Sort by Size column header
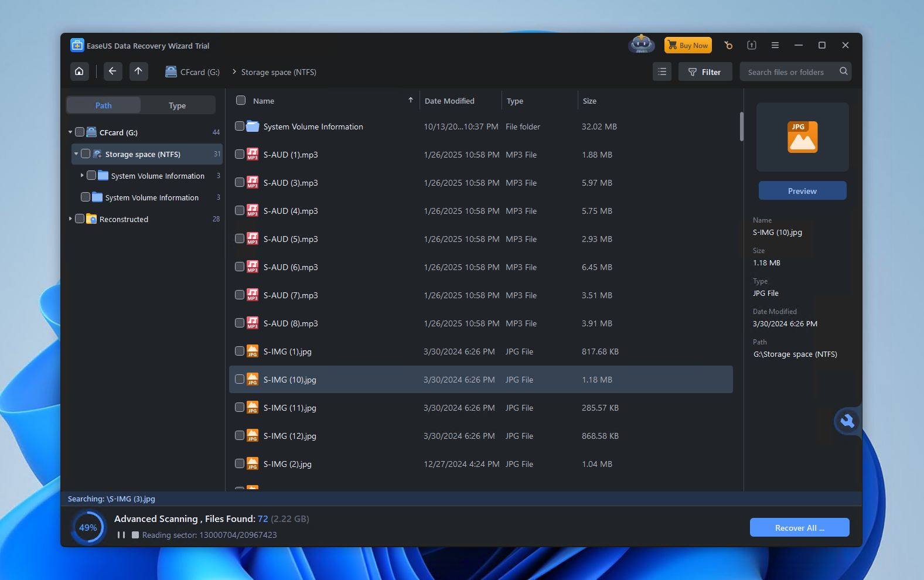This screenshot has height=580, width=924. click(589, 101)
